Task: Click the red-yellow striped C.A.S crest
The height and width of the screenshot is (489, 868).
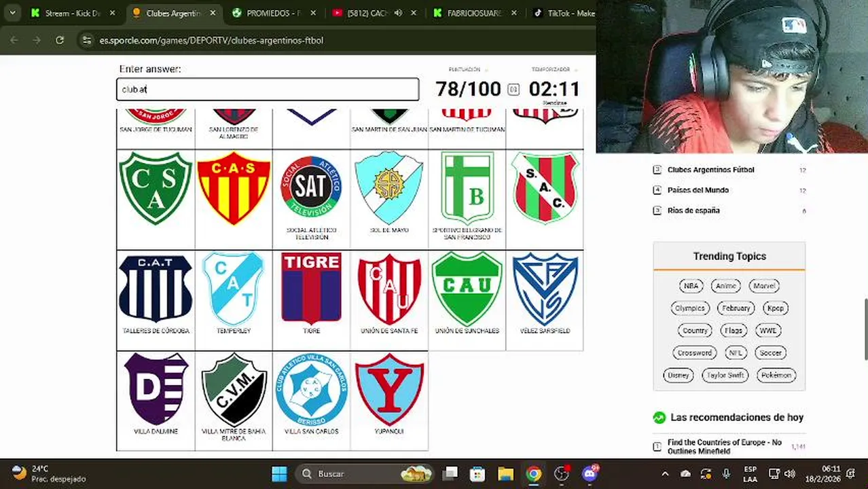Action: tap(234, 188)
